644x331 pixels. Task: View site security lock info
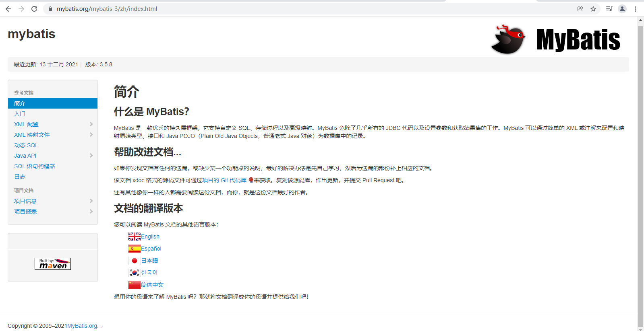click(x=50, y=9)
